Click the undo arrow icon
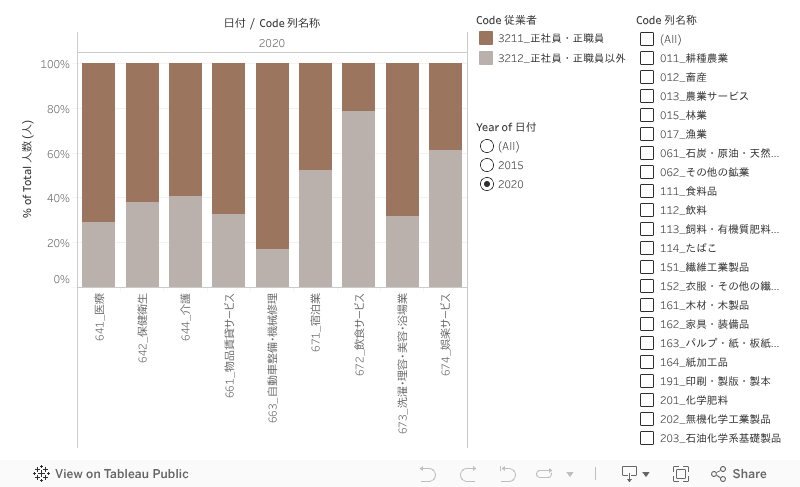Viewport: 800px width, 487px height. pos(428,474)
